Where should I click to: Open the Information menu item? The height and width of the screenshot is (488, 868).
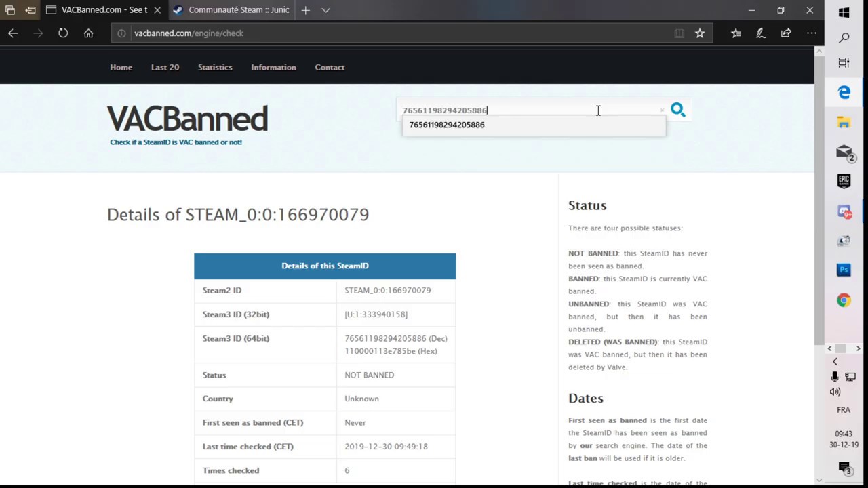point(273,67)
